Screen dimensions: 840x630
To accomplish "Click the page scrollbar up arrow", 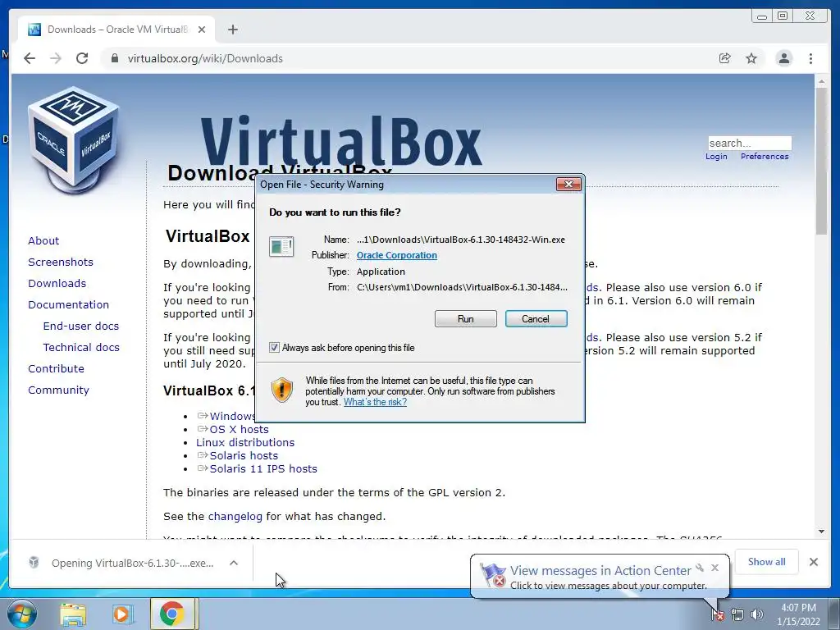I will [821, 82].
